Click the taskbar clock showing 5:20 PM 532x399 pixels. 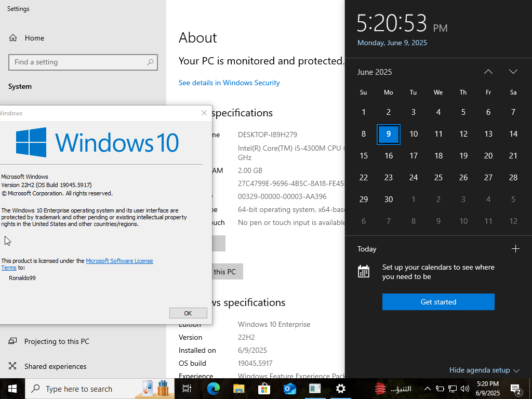487,389
